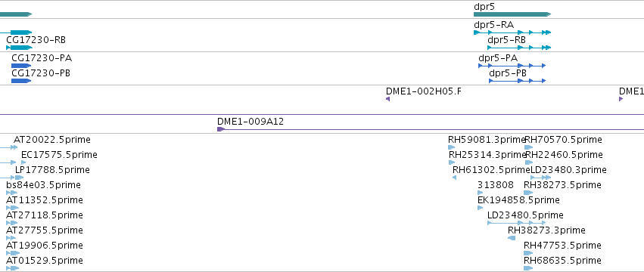Screen dimensions: 644x272
Task: Open the AT20022.5prime EST label
Action: point(51,140)
